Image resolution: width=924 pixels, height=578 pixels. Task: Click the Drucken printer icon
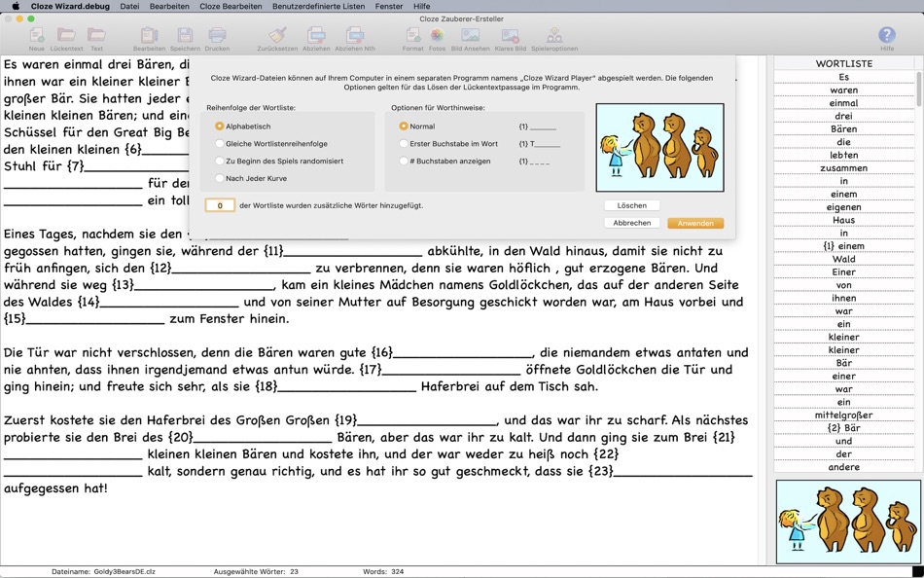click(x=217, y=35)
